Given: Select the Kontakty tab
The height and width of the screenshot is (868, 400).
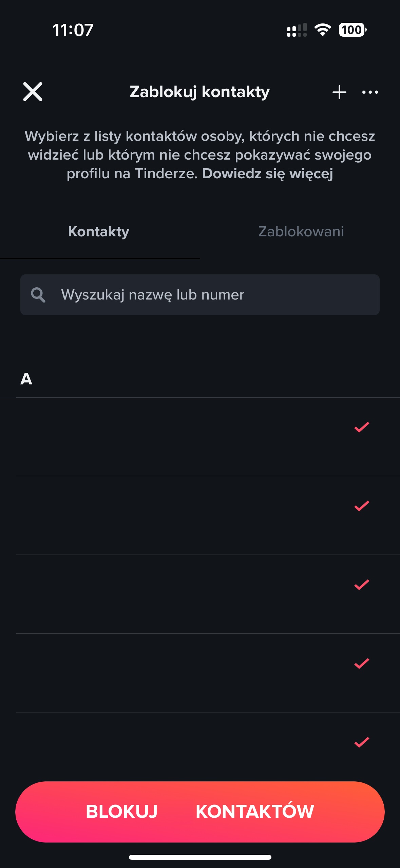Looking at the screenshot, I should tap(99, 232).
